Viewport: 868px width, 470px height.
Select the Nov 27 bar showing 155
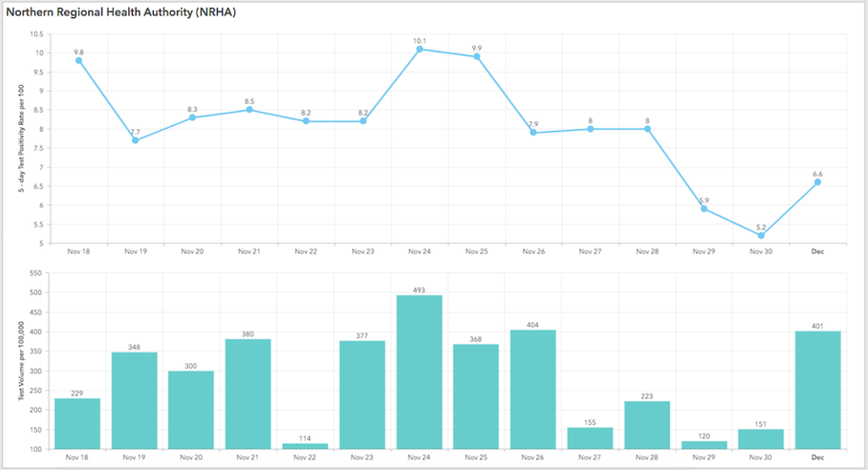(590, 437)
